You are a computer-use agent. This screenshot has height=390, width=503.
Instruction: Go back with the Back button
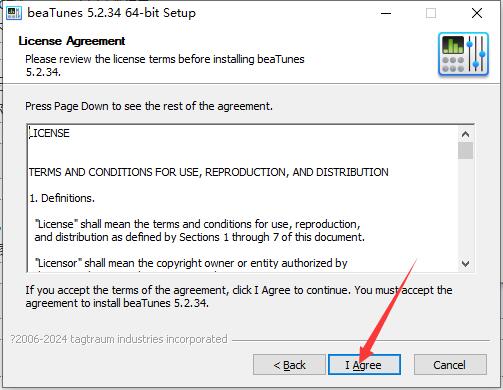[289, 364]
